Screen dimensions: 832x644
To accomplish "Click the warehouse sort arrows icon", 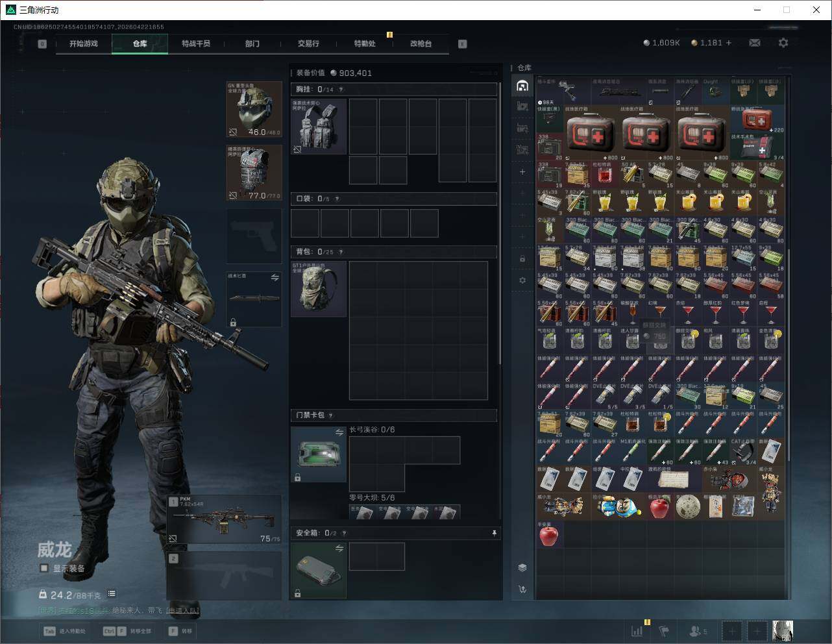I will tap(522, 589).
